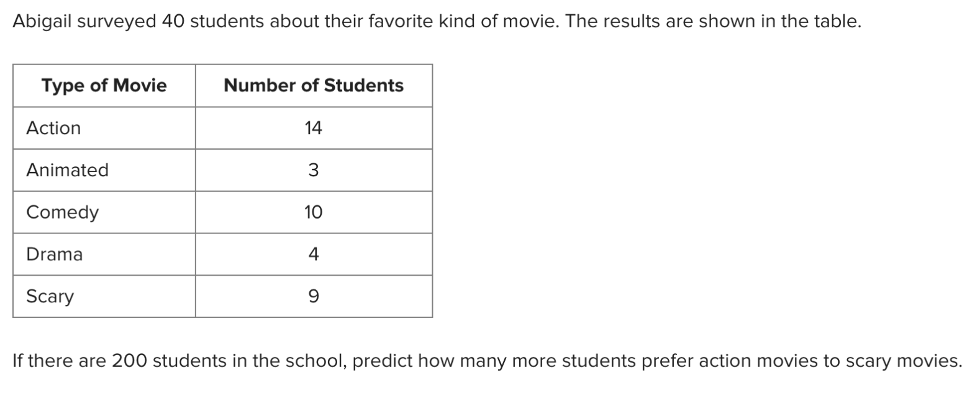The height and width of the screenshot is (393, 980).
Task: Select the 'Action' row label
Action: 53,128
